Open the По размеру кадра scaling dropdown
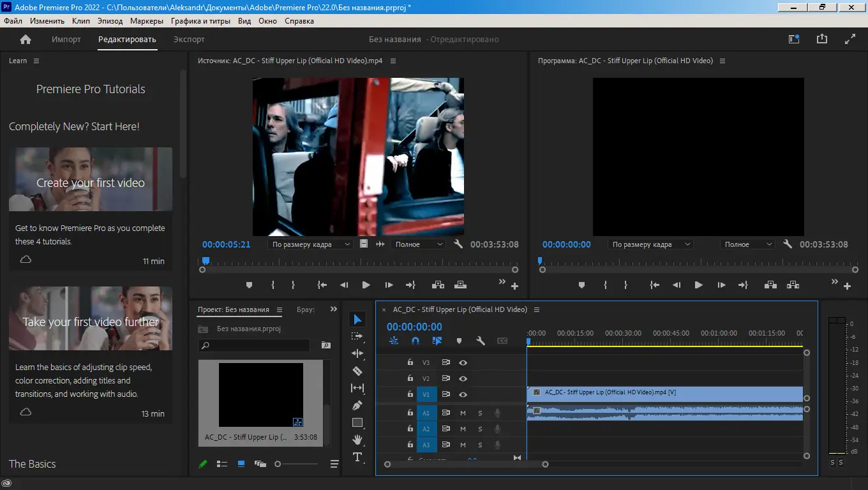 (x=310, y=244)
